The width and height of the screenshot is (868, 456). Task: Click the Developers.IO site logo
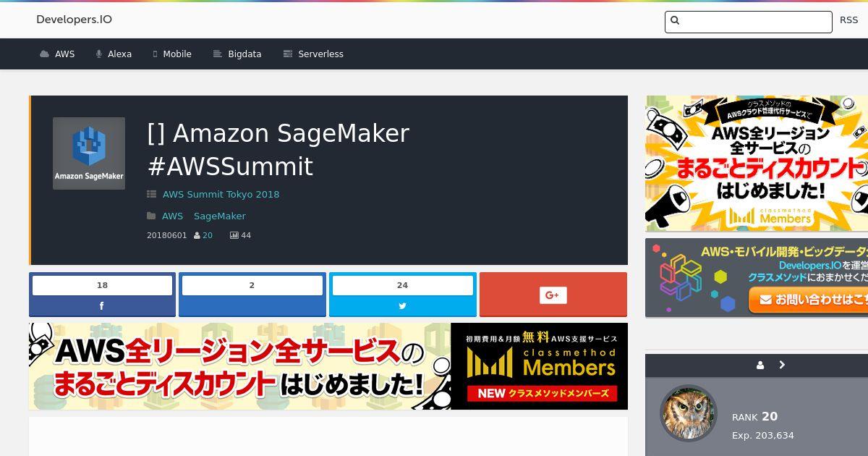point(74,20)
